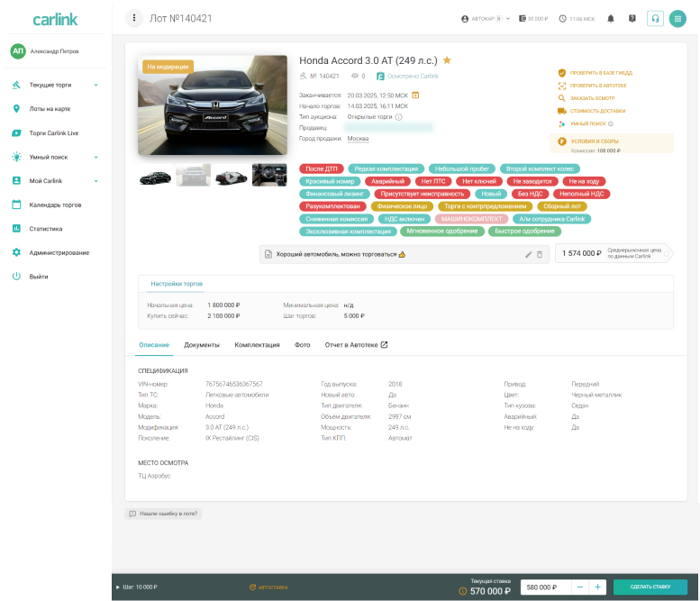Enable Автоставка auto-bid option
Screen dimensions: 700x601
click(x=268, y=587)
